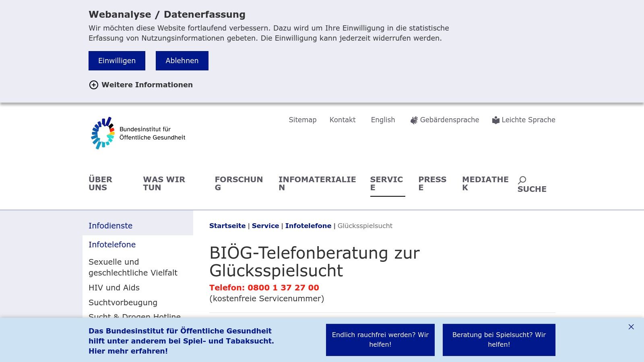Open the Sitemap page
The width and height of the screenshot is (644, 362).
pyautogui.click(x=302, y=119)
